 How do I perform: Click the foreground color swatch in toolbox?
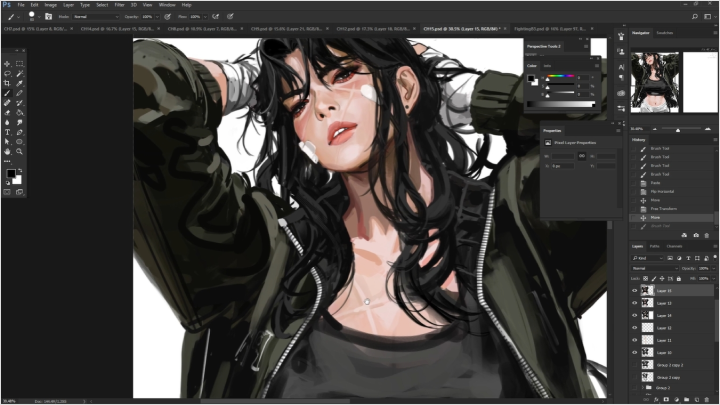(x=11, y=174)
